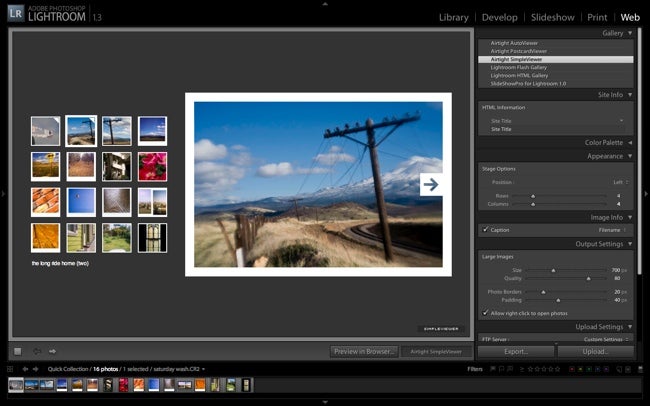Viewport: 650px width, 406px height.
Task: Toggle Allow right click to open photos
Action: point(485,313)
